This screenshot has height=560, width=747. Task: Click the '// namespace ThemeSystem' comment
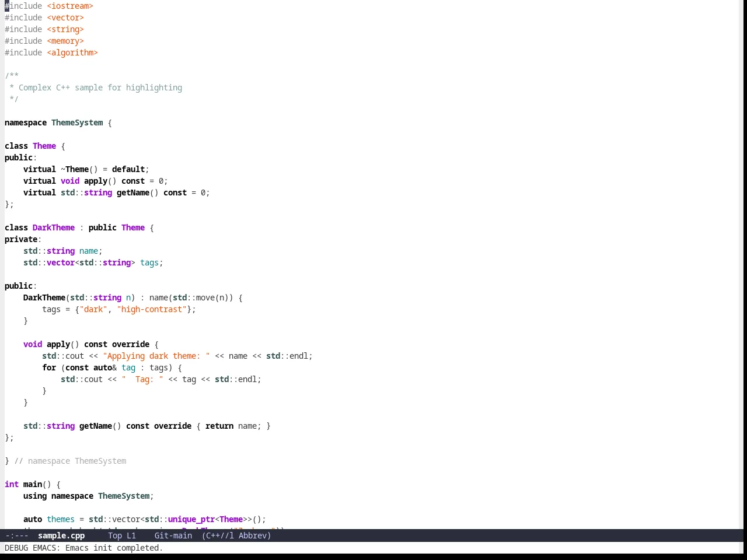click(x=70, y=461)
